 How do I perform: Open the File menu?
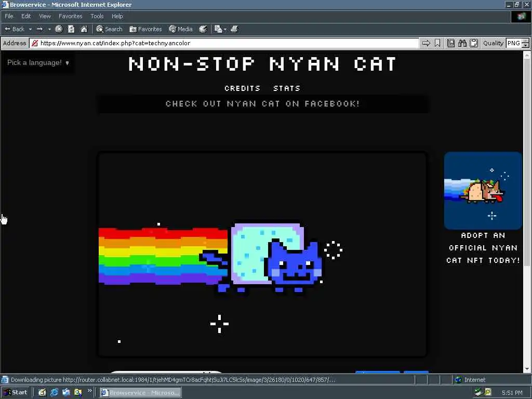[x=9, y=16]
